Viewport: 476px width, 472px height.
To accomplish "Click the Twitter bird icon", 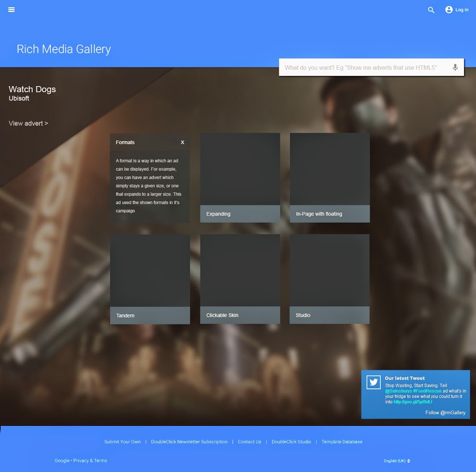I will pyautogui.click(x=374, y=382).
